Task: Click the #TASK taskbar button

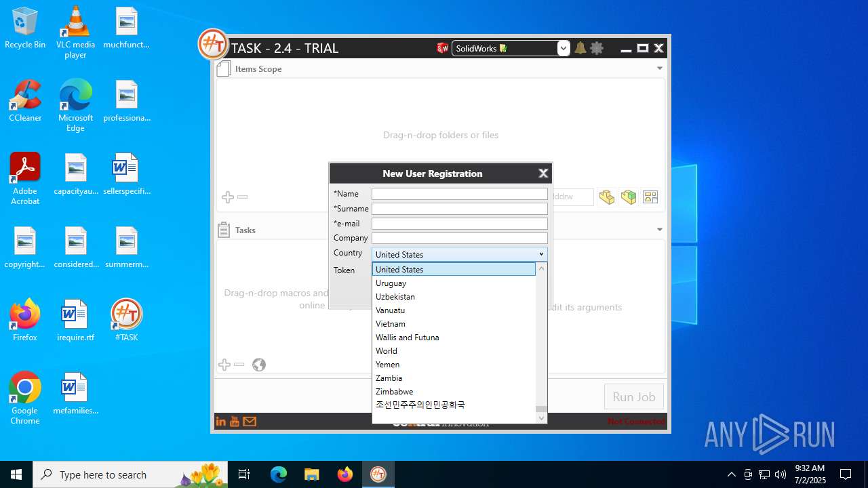Action: tap(378, 474)
